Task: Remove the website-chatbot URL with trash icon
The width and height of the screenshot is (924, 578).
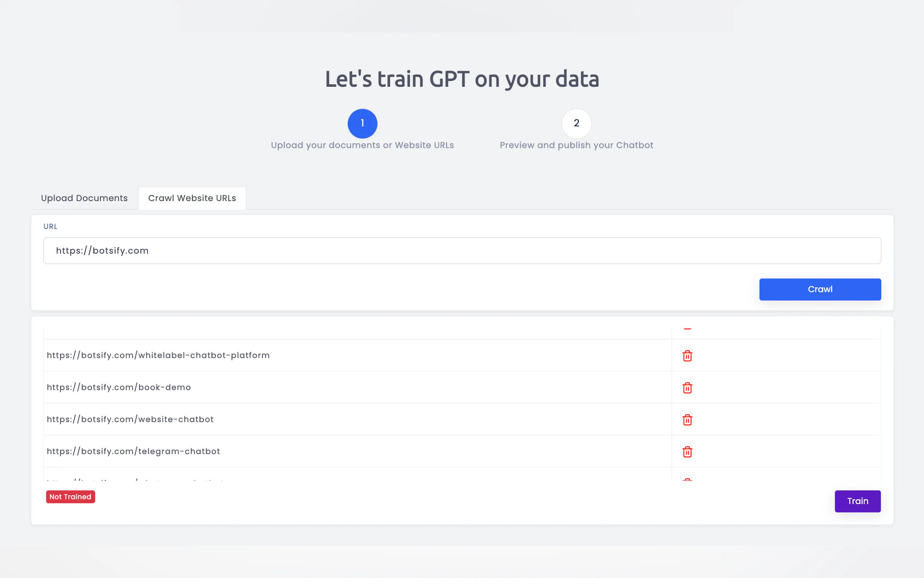Action: (687, 420)
